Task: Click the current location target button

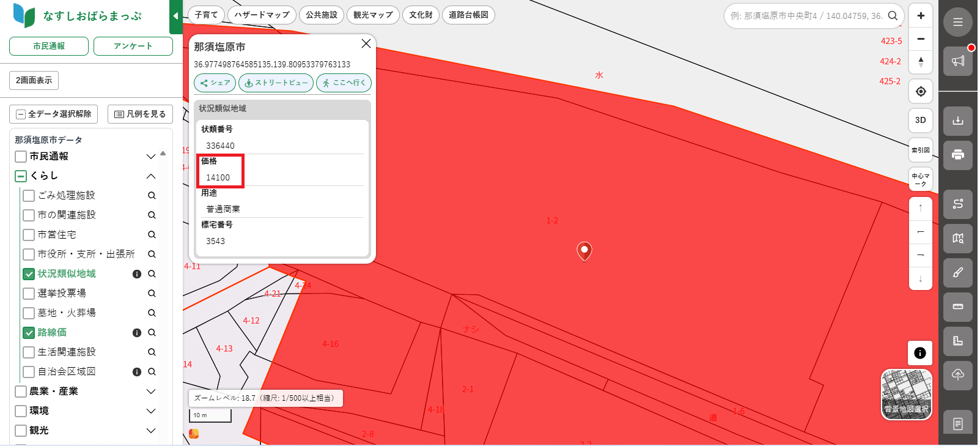Action: point(921,92)
